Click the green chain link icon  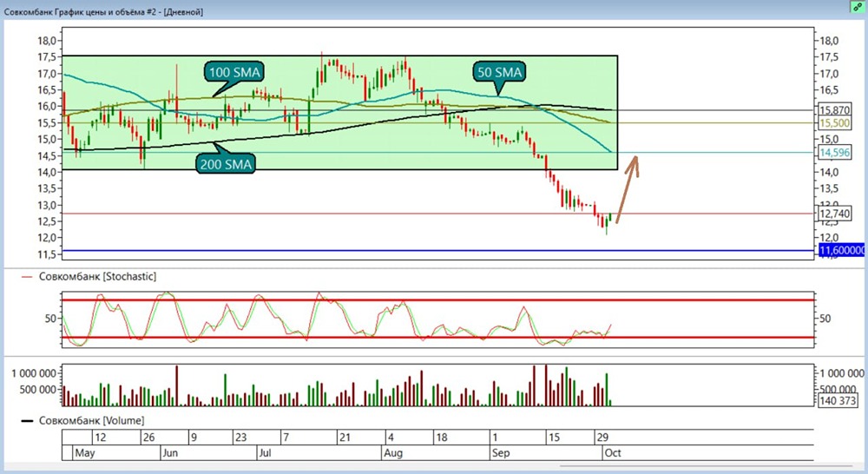pyautogui.click(x=858, y=8)
